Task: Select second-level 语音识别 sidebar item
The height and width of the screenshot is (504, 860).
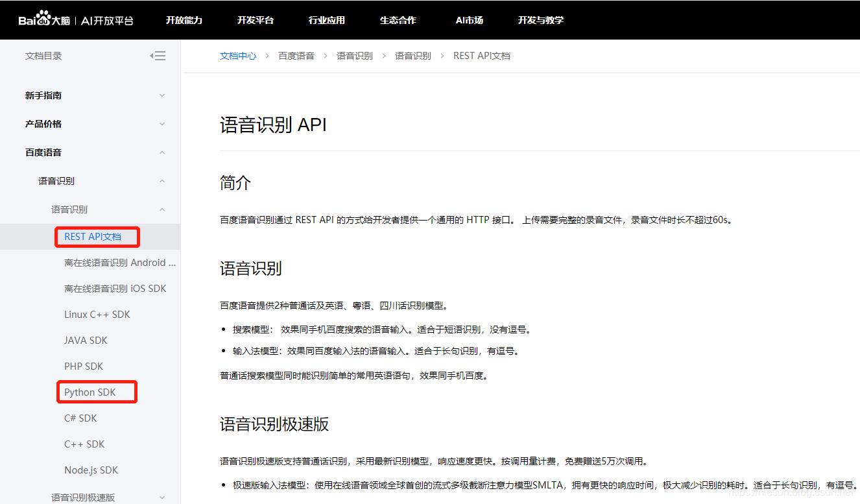Action: pyautogui.click(x=56, y=181)
